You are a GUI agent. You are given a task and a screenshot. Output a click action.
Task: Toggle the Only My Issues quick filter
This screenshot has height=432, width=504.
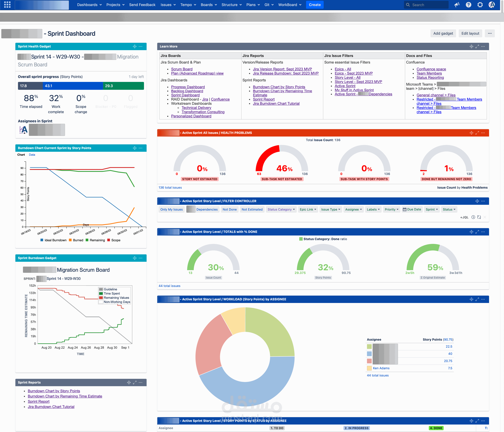[x=172, y=209]
